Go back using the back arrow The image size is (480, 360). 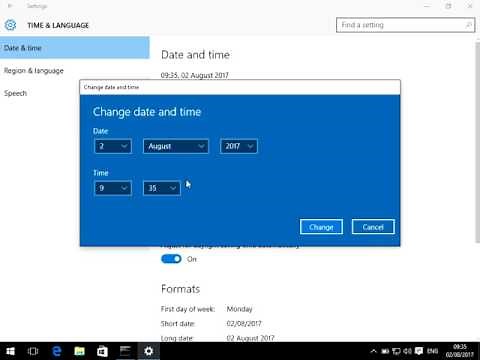(x=10, y=6)
